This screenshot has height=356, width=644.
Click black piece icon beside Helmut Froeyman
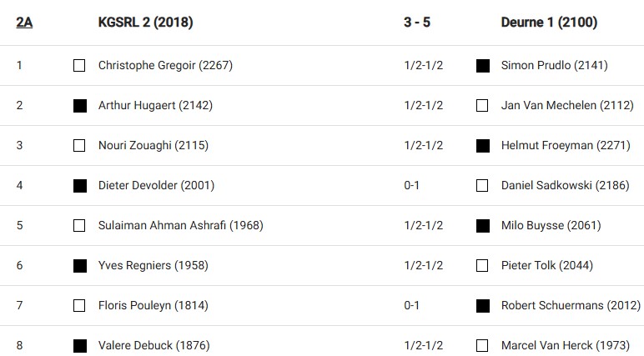(482, 146)
